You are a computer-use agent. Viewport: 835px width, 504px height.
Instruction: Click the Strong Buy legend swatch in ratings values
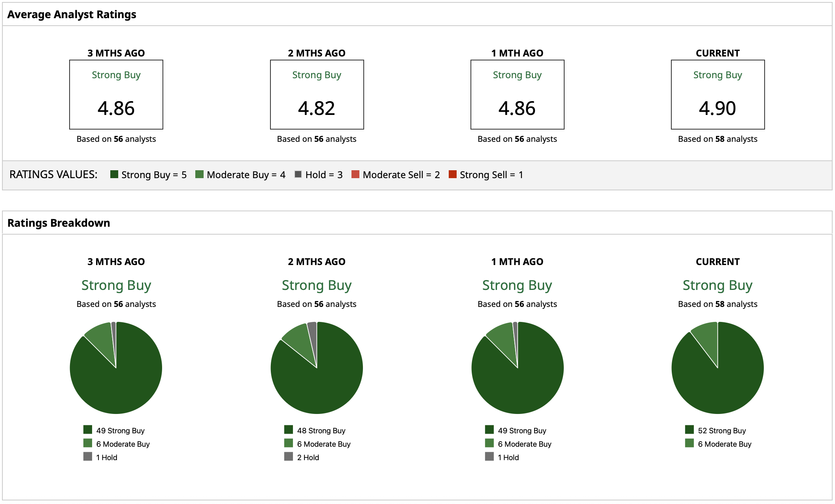[114, 174]
